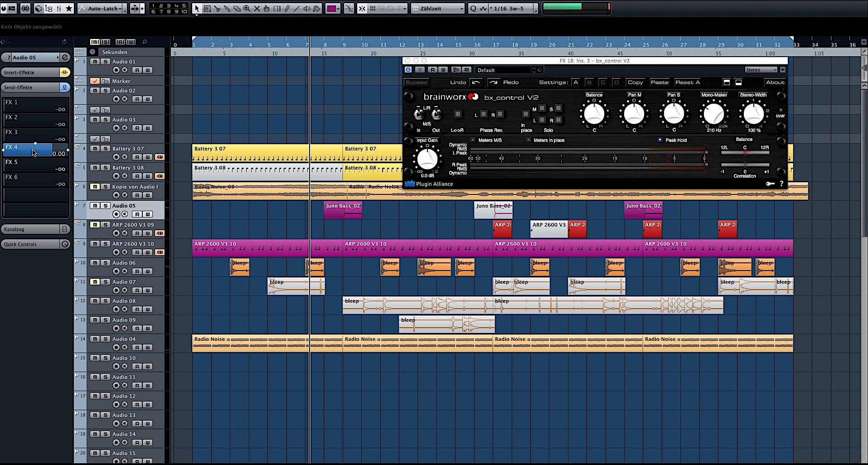
Task: Select the Play speaker tool
Action: click(x=307, y=8)
